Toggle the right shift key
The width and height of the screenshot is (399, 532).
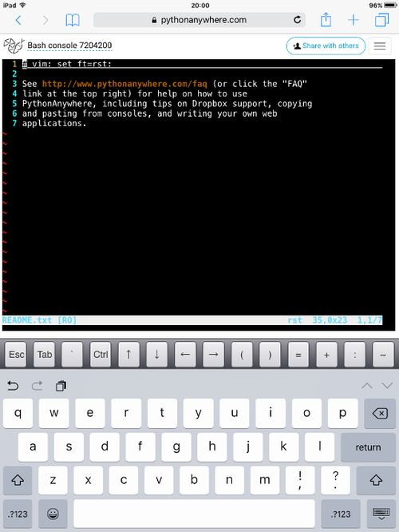(x=376, y=480)
